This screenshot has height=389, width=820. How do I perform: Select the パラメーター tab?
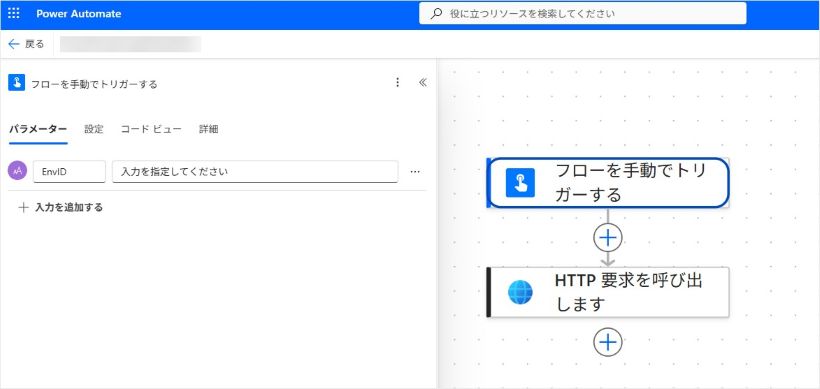point(38,129)
